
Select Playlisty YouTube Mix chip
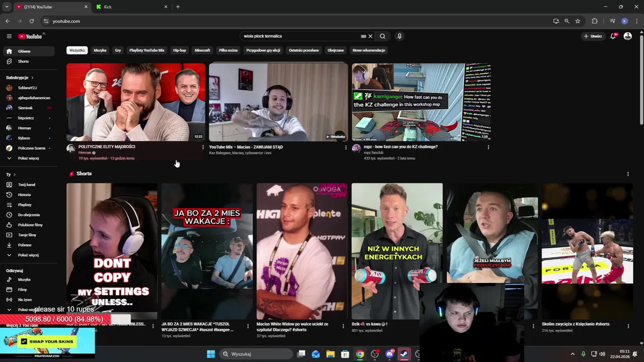(147, 50)
